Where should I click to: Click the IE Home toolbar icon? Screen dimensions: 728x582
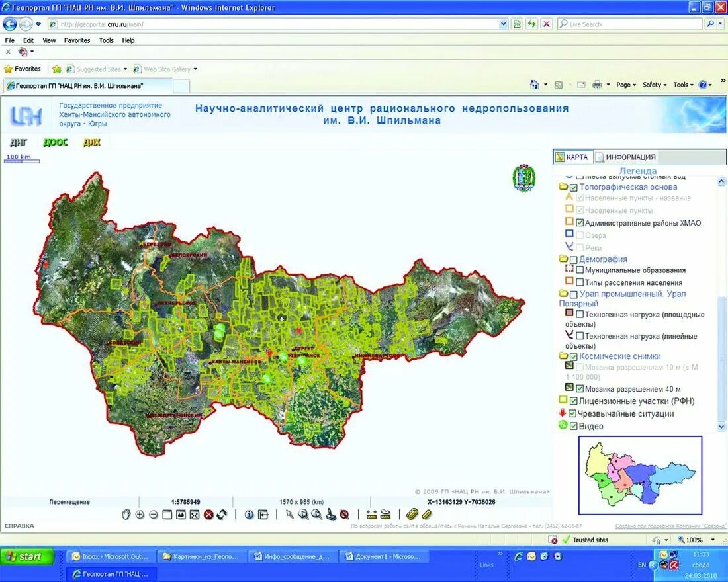pos(534,85)
